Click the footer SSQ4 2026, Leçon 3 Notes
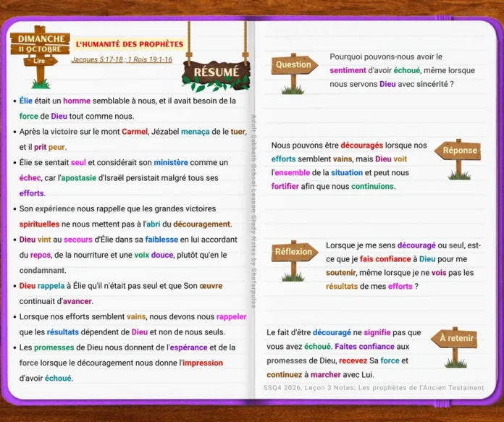The width and height of the screenshot is (504, 422). coord(374,388)
